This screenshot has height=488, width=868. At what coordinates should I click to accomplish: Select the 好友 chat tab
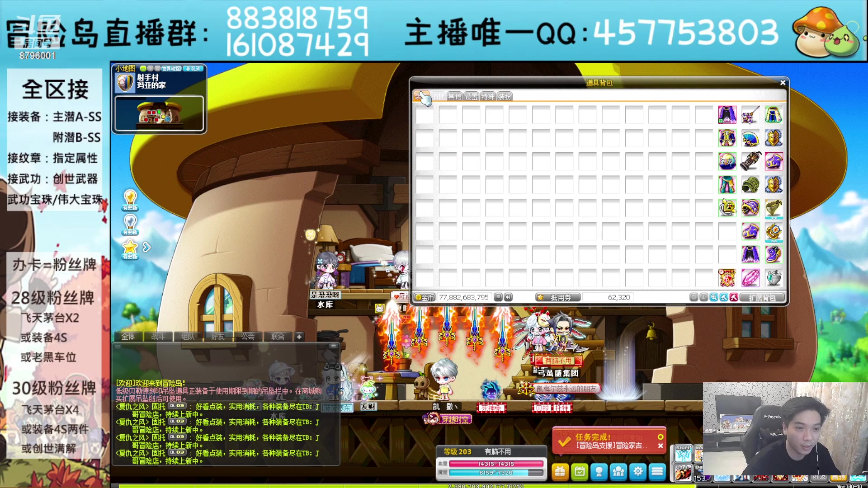click(x=218, y=337)
